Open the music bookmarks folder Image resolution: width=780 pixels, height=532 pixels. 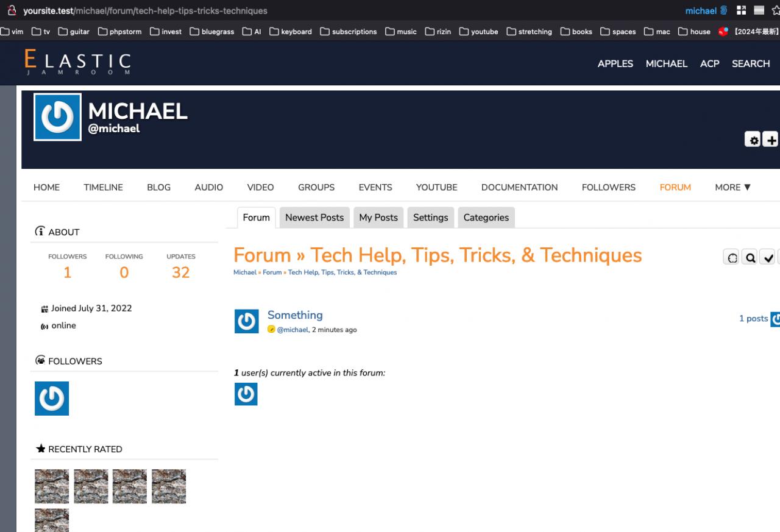401,32
